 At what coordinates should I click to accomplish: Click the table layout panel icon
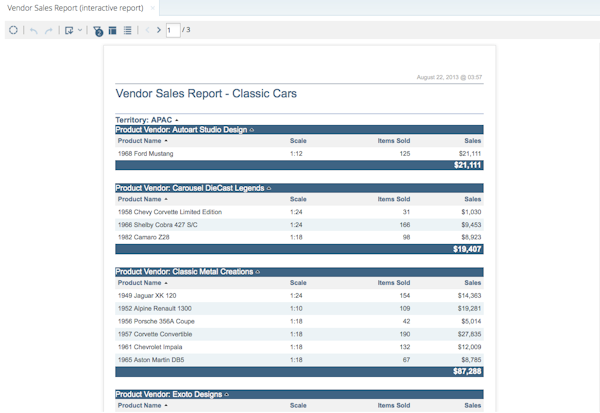(x=112, y=30)
